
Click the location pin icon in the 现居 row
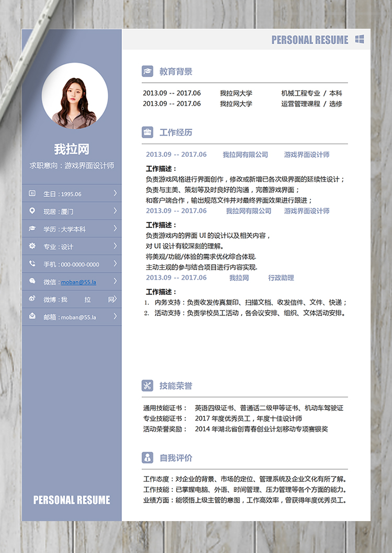tap(32, 211)
